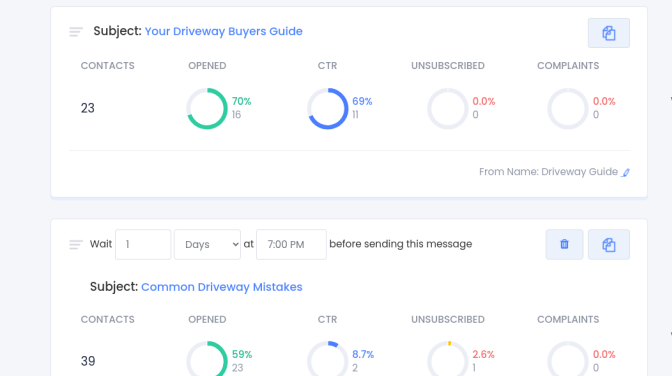Click pencil icon to edit From Name
This screenshot has width=672, height=376.
tap(626, 172)
